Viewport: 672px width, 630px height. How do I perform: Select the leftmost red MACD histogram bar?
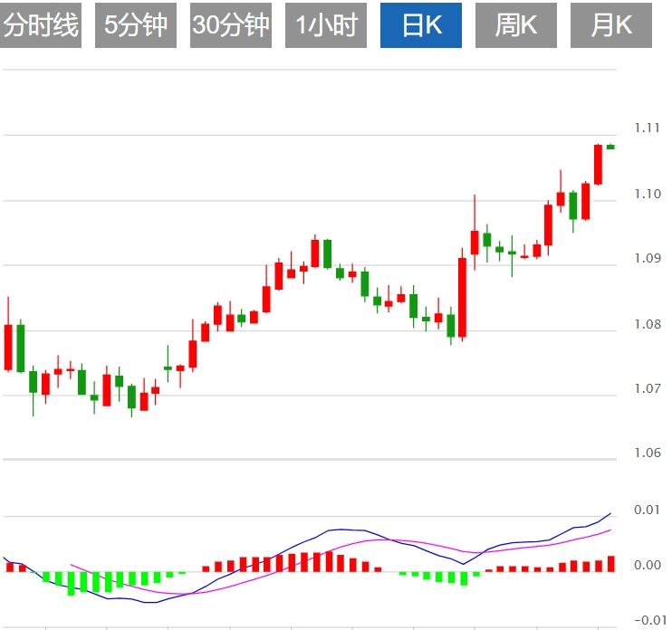pos(10,567)
